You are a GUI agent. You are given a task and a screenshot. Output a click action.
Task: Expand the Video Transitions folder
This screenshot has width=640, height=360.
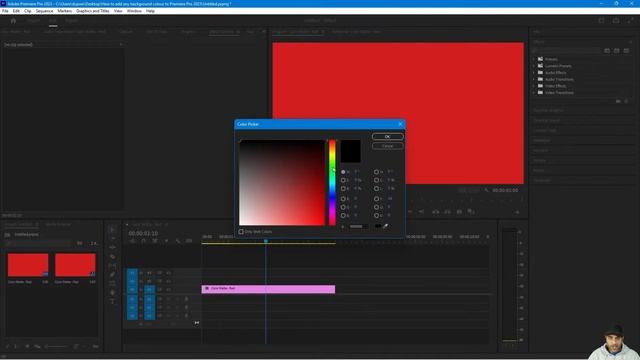(533, 93)
